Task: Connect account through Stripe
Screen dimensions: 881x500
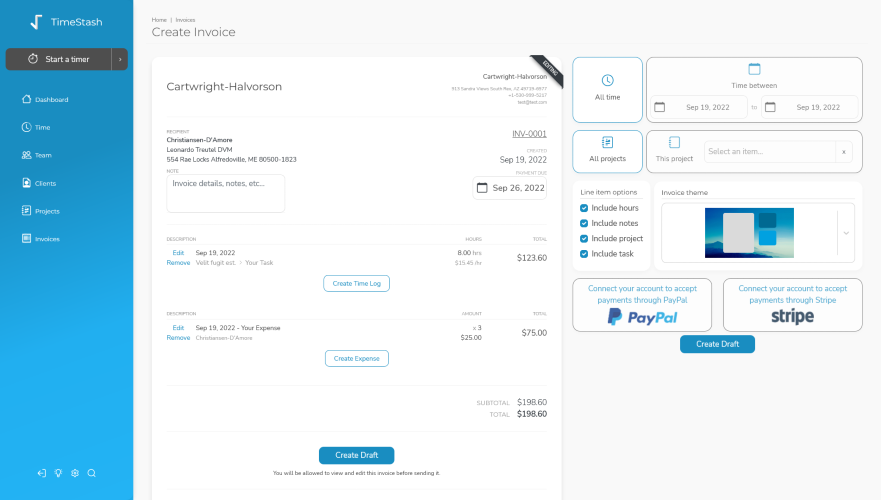Action: [x=792, y=305]
